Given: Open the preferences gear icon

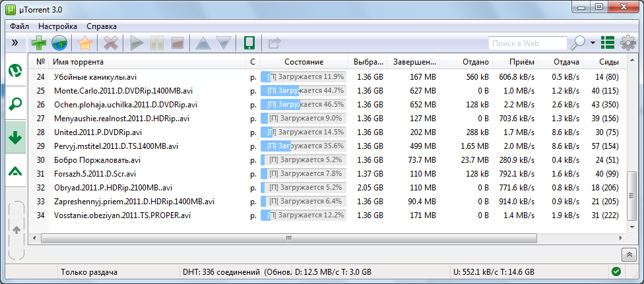Looking at the screenshot, I should (628, 43).
